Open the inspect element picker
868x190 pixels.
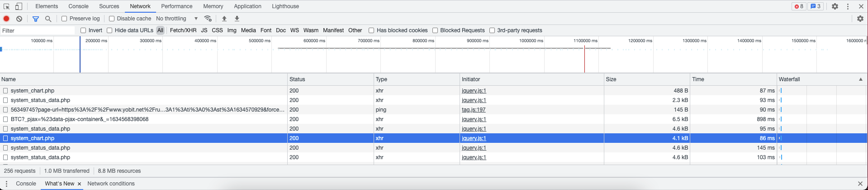(7, 6)
